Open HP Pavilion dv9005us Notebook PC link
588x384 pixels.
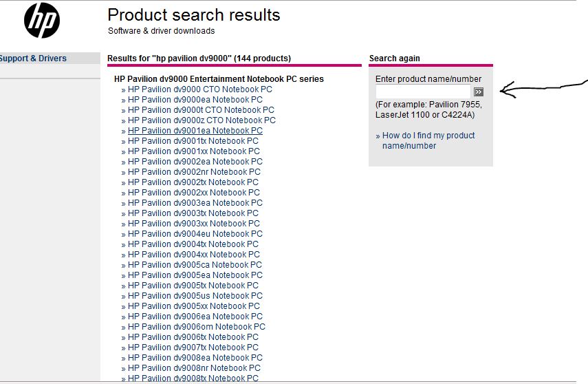(195, 296)
